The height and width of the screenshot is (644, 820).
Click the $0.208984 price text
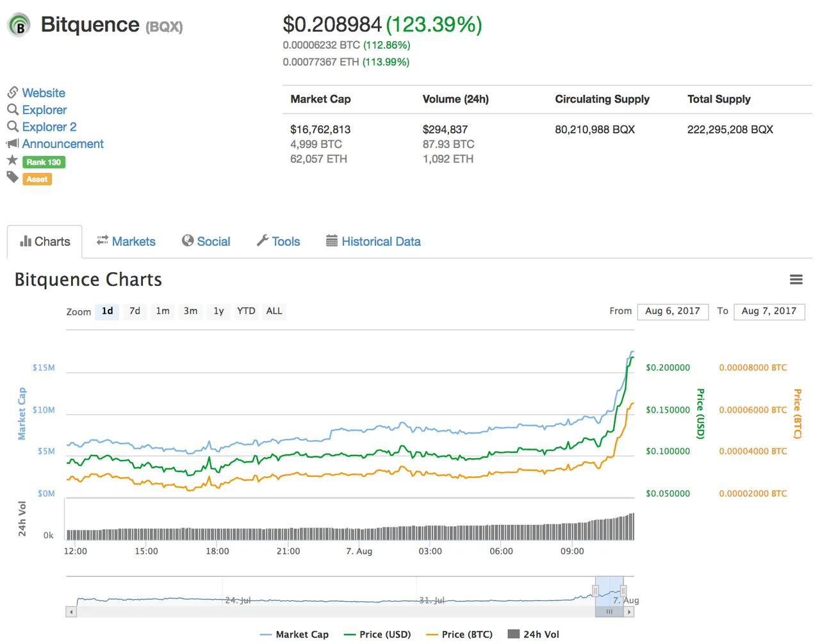pos(332,24)
